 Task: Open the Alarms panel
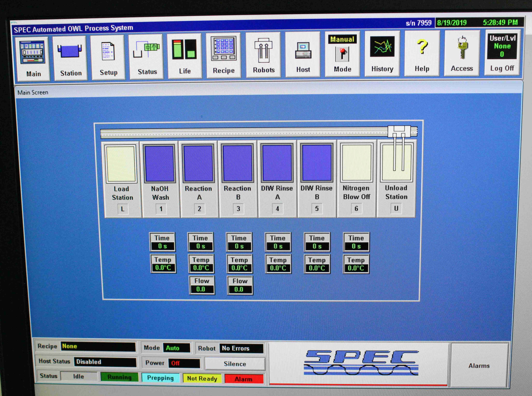click(479, 366)
